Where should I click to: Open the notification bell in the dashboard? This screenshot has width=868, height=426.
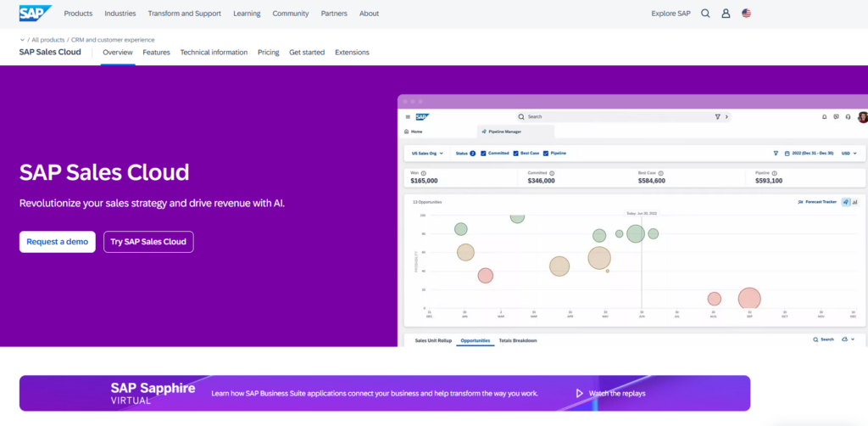[824, 117]
